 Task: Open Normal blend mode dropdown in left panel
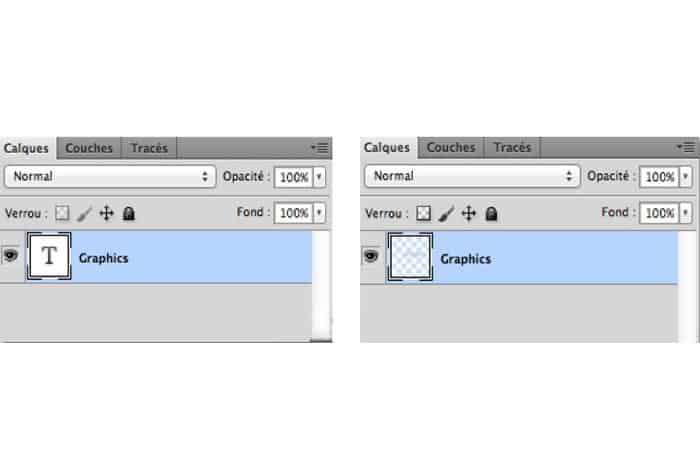click(110, 176)
